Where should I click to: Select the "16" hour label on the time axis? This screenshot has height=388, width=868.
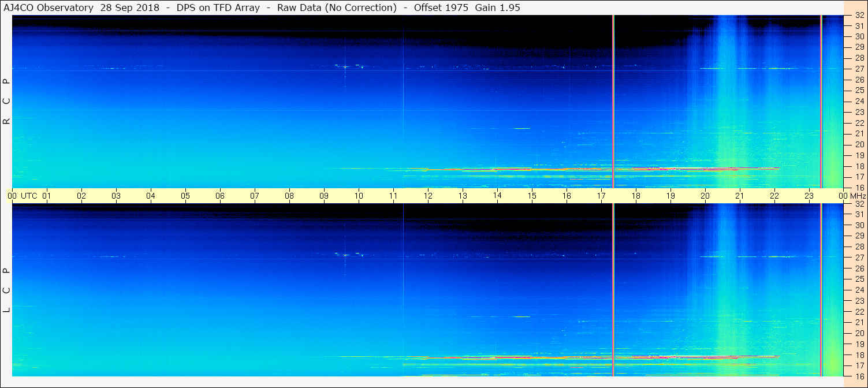pyautogui.click(x=567, y=196)
